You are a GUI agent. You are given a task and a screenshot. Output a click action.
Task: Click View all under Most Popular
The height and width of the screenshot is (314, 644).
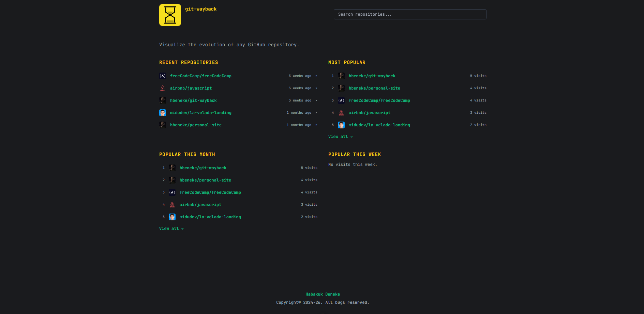pos(341,137)
